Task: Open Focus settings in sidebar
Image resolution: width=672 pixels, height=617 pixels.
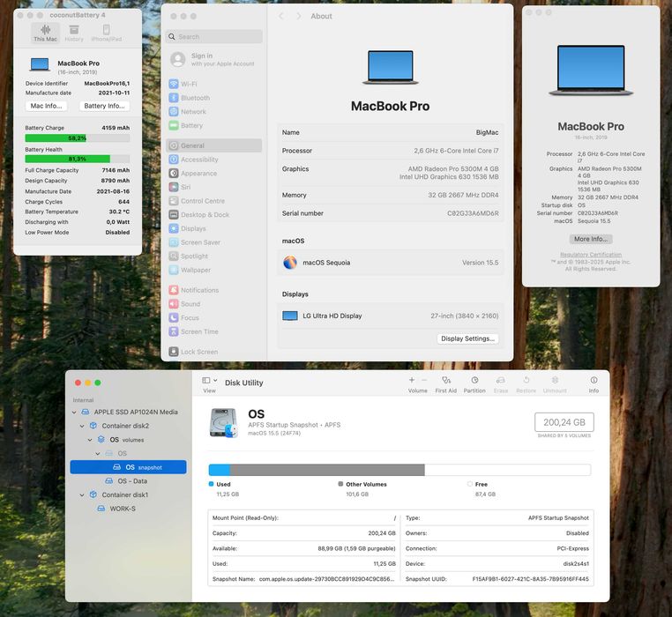Action: point(213,317)
